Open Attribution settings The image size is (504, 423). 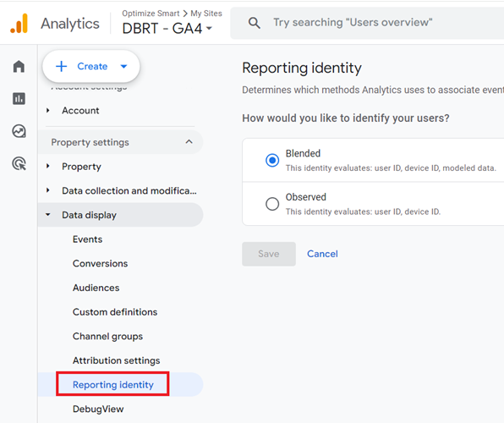pos(116,360)
